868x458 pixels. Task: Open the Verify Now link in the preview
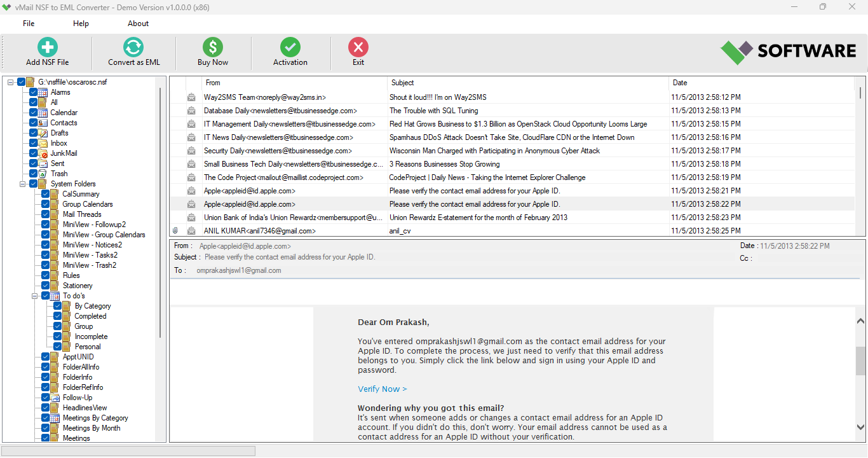point(381,389)
